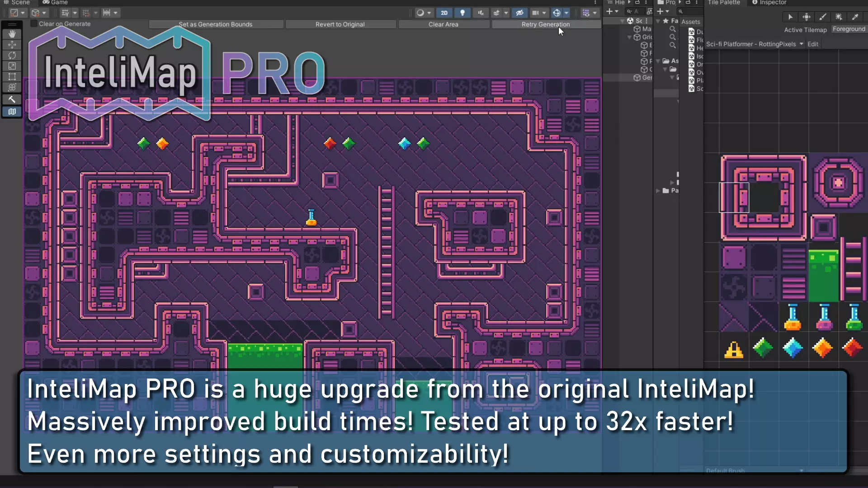
Task: Pick the fan tile in palette
Action: pyautogui.click(x=734, y=288)
